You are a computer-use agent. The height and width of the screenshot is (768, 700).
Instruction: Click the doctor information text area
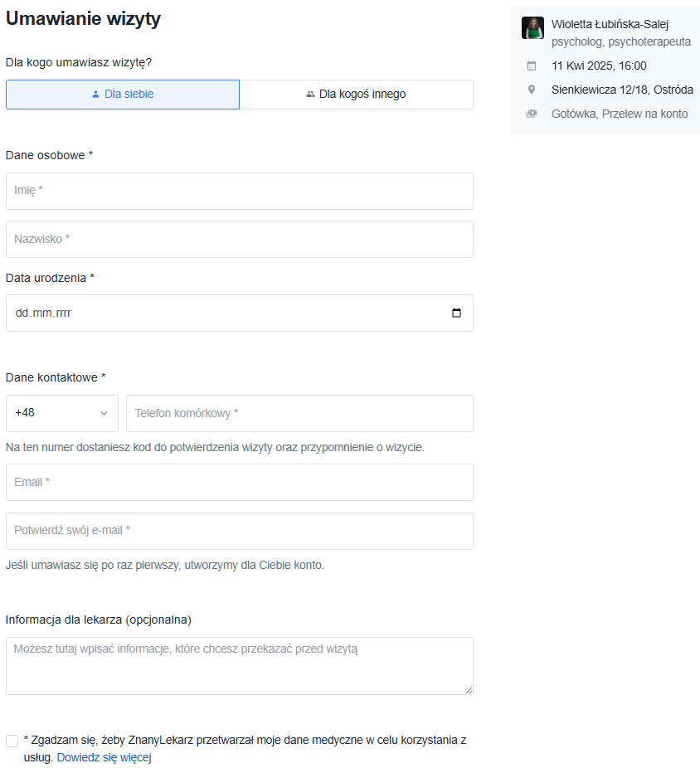pos(240,665)
